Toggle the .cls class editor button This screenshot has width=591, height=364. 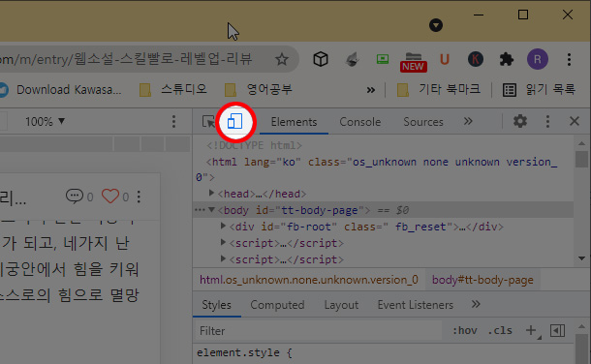(500, 330)
